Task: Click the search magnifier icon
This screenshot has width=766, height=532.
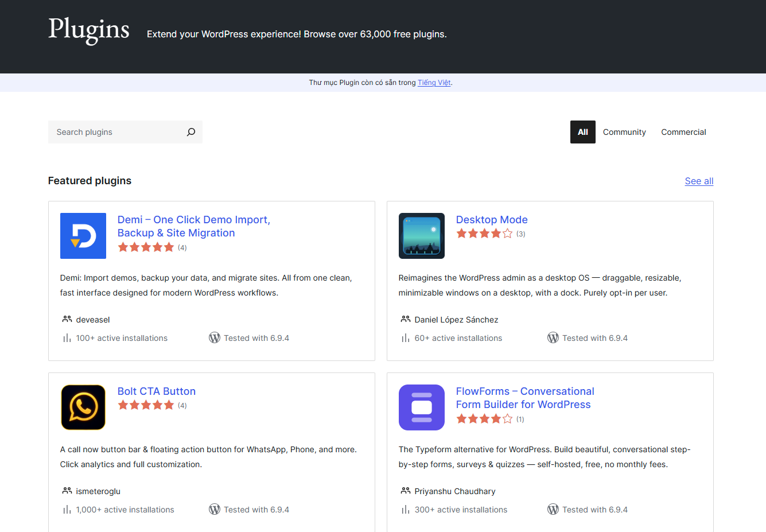Action: tap(191, 132)
